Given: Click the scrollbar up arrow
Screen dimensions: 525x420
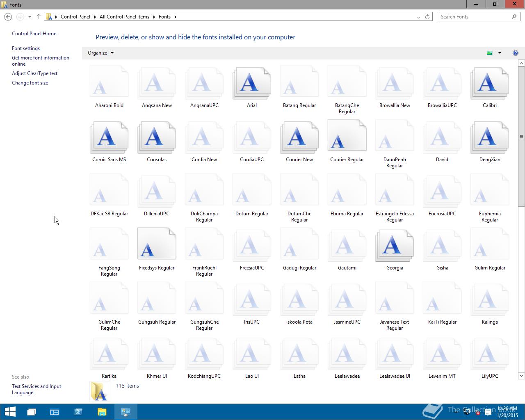Looking at the screenshot, I should (521, 63).
